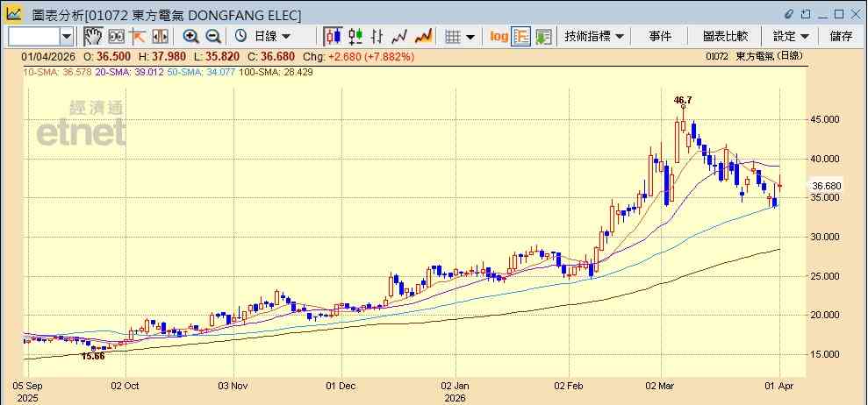Toggle the chart legend display button

[x=521, y=37]
